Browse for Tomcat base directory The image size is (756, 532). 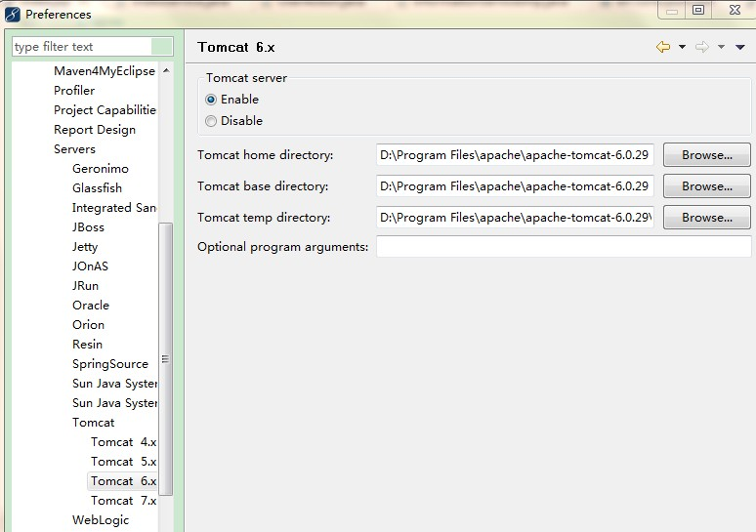click(707, 186)
